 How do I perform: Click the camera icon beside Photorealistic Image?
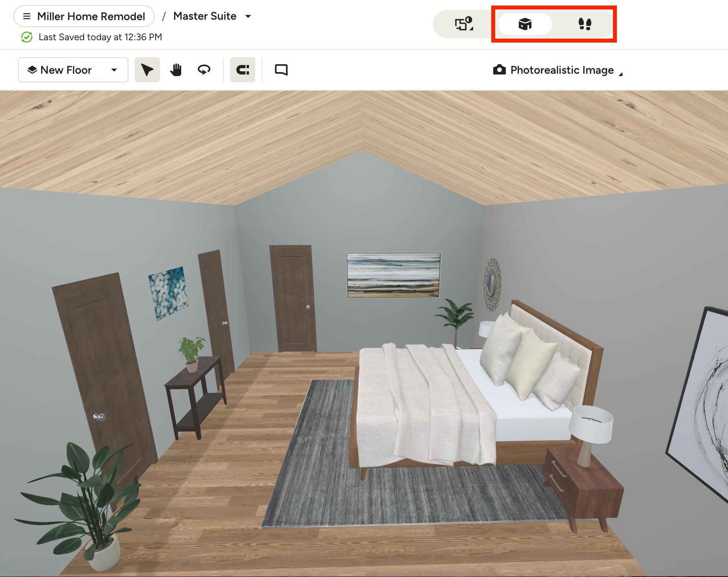[499, 70]
